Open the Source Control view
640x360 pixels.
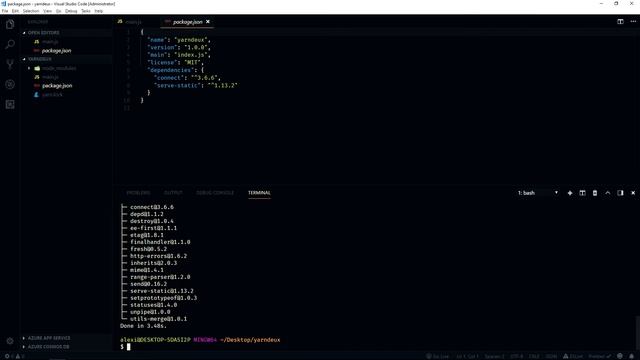pos(10,64)
